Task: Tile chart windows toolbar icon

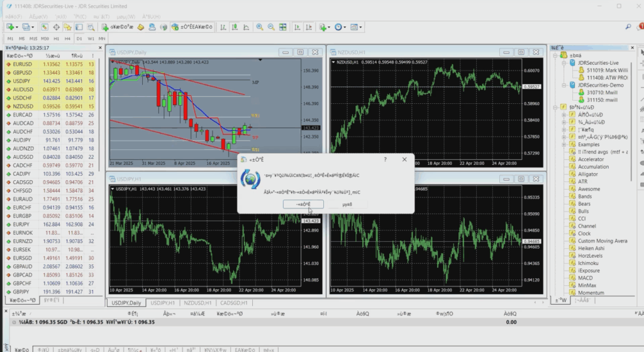Action: (282, 27)
